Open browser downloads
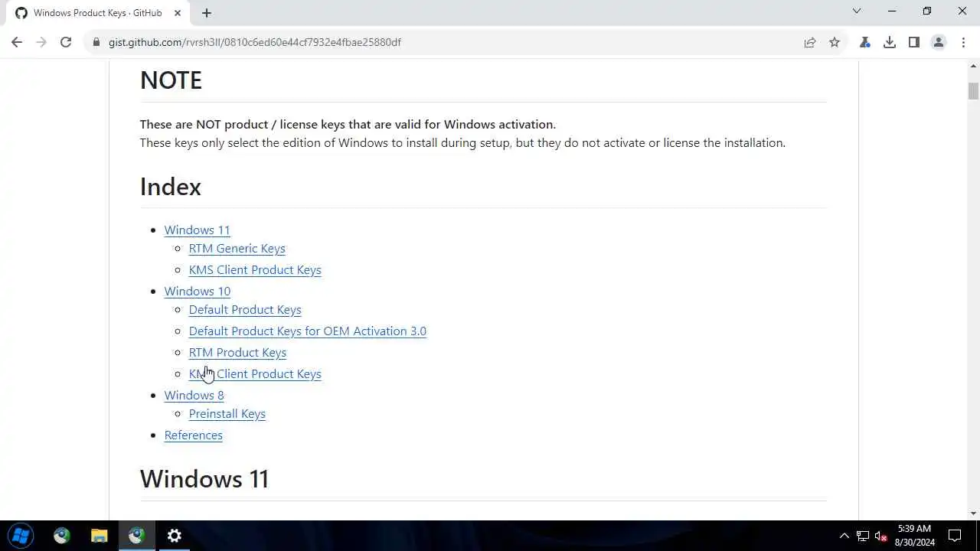 point(890,42)
